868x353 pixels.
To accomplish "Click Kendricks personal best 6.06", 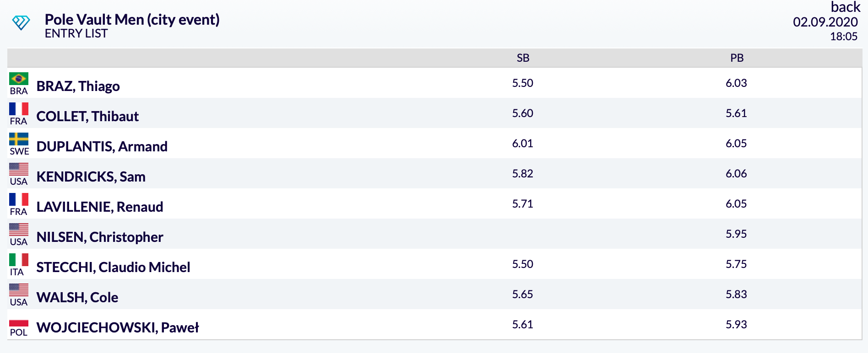I will point(736,173).
